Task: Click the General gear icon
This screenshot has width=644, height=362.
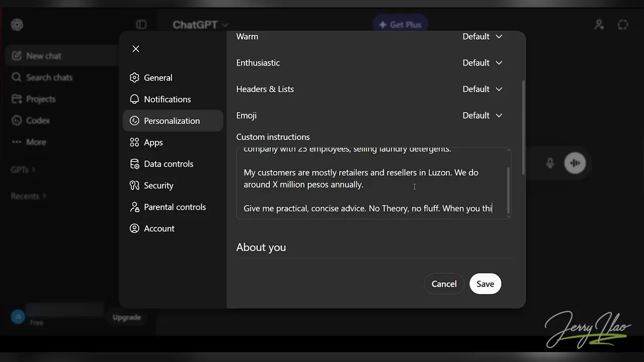Action: click(134, 77)
